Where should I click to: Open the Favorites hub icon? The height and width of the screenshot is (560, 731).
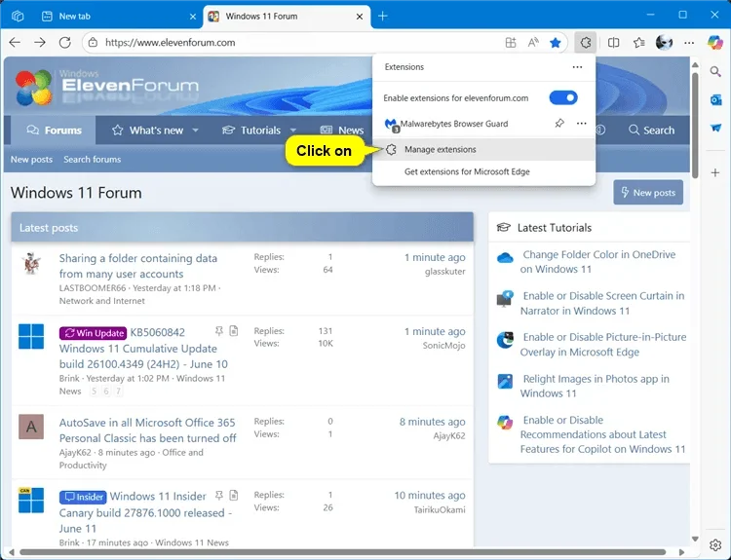638,43
